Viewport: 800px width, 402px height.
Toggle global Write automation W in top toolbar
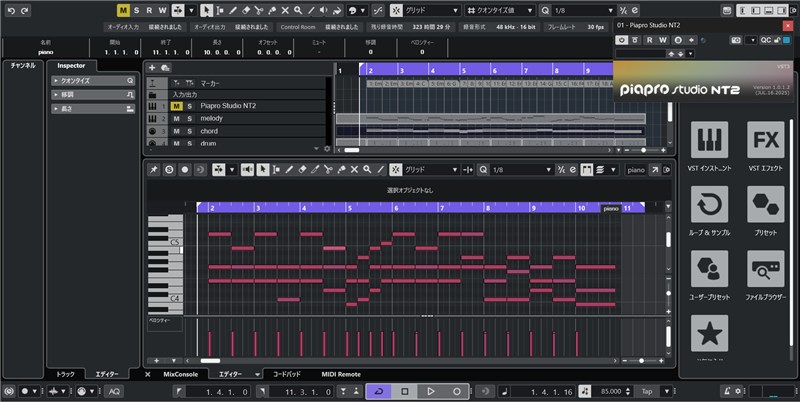(x=162, y=10)
